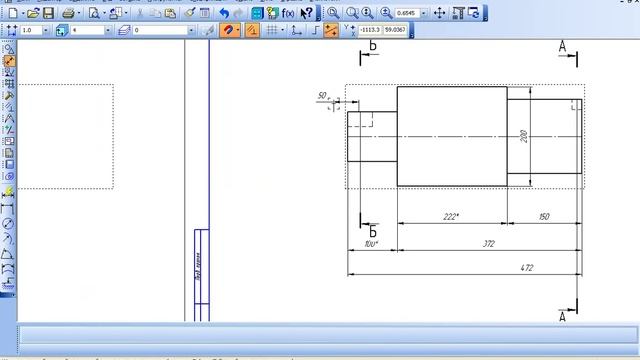Toggle the local coordinate system icon
This screenshot has width=640, height=360.
296,30
